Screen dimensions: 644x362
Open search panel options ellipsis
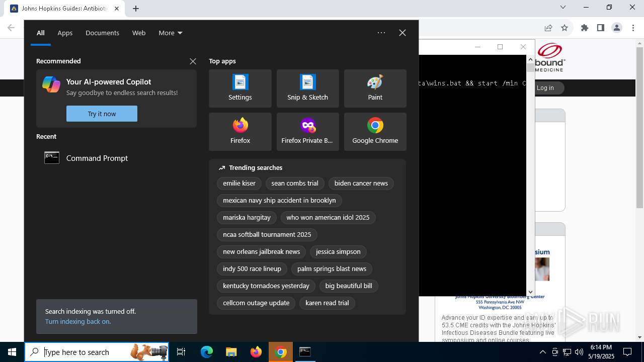pos(381,33)
